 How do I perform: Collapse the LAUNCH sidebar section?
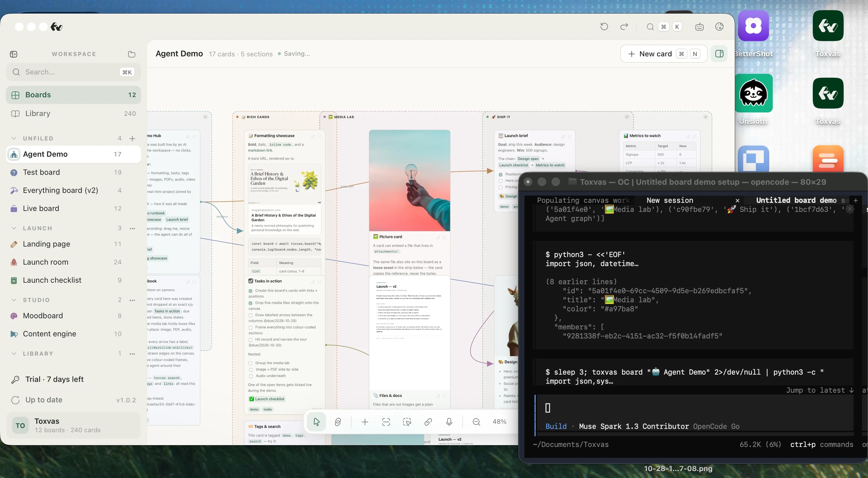pos(14,228)
